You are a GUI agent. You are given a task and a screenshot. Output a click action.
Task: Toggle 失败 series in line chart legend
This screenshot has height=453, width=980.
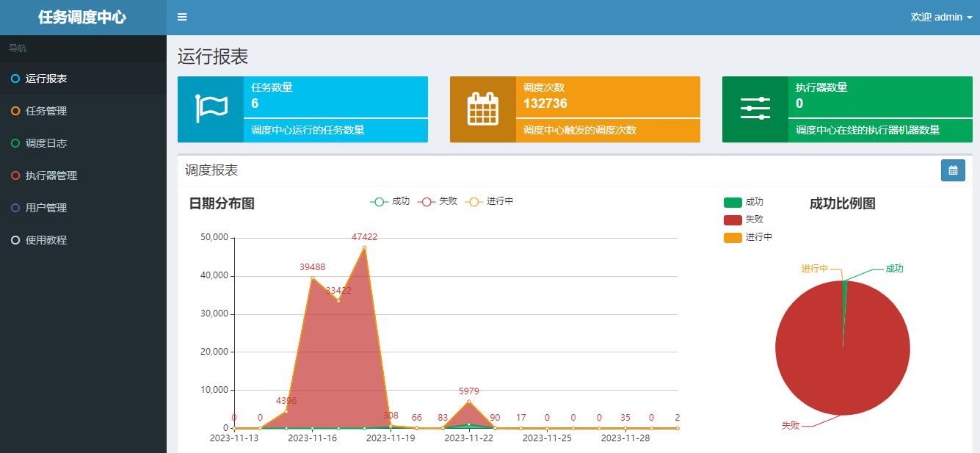pyautogui.click(x=438, y=201)
